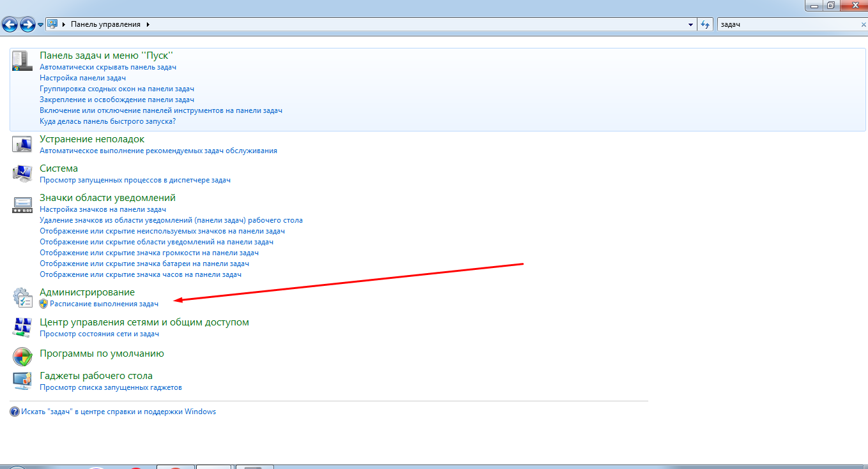868x469 pixels.
Task: Open the recent pages dropdown arrow
Action: coord(41,25)
